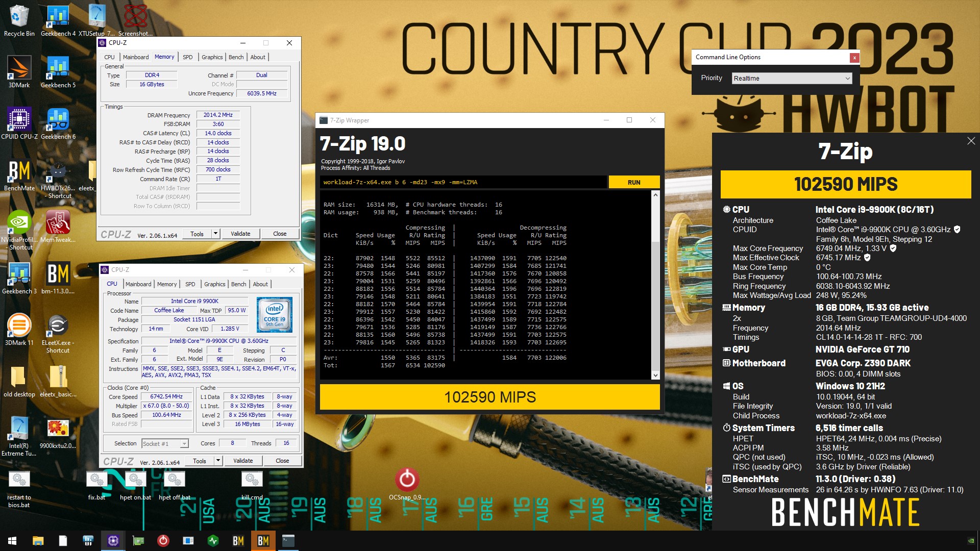Viewport: 980px width, 551px height.
Task: Open the CPUID CPU-Z desktop shortcut
Action: click(19, 123)
